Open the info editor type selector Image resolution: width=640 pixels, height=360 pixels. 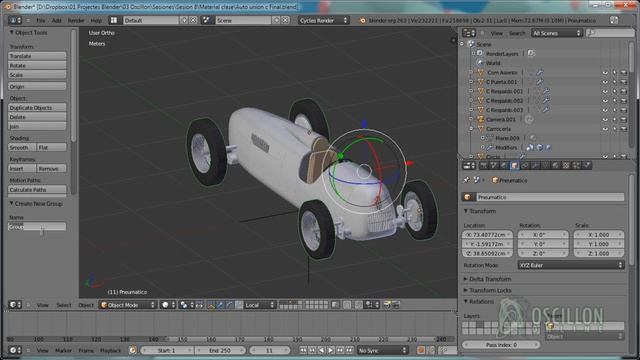pos(16,20)
